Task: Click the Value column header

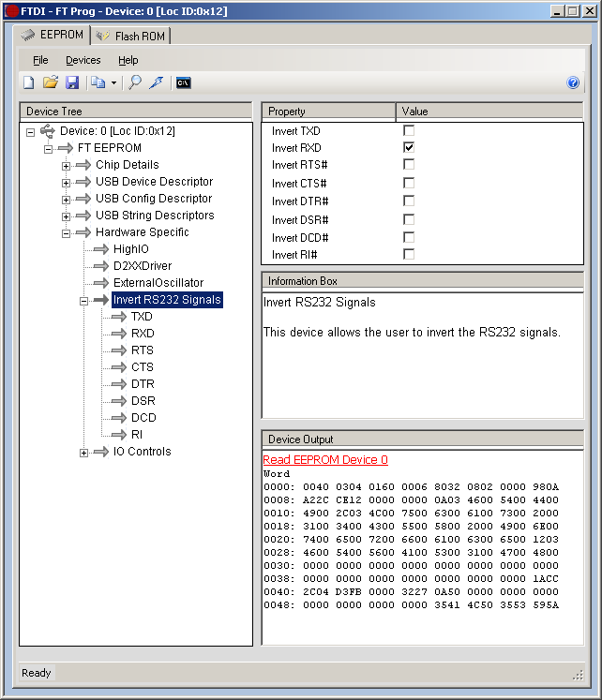Action: [x=489, y=112]
